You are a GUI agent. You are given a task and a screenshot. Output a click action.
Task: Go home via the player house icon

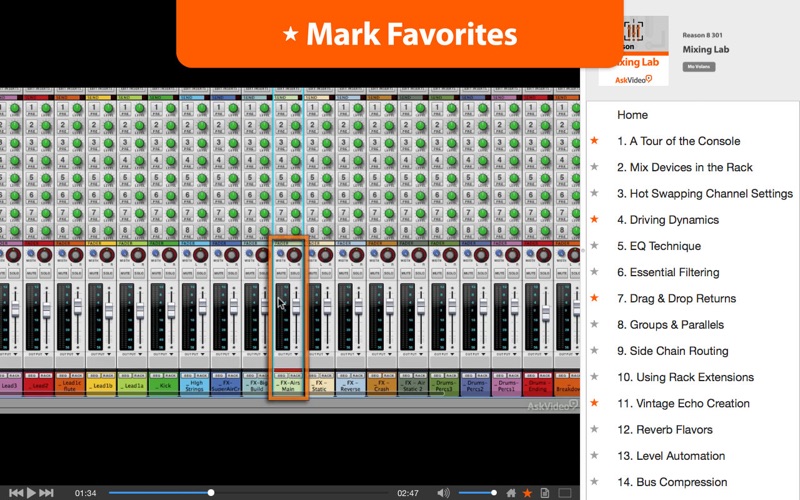click(511, 493)
